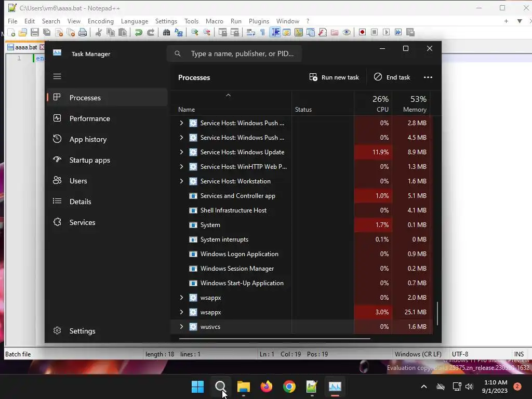This screenshot has height=399, width=532.
Task: Open App history in Task Manager
Action: 106,139
